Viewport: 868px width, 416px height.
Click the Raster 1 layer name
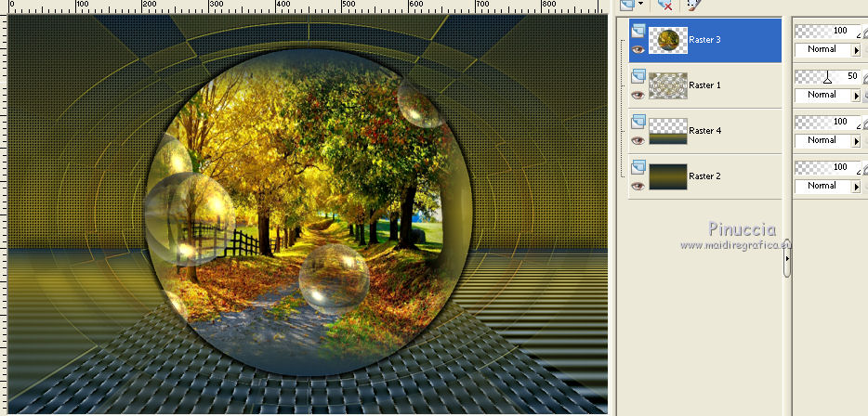[x=704, y=85]
